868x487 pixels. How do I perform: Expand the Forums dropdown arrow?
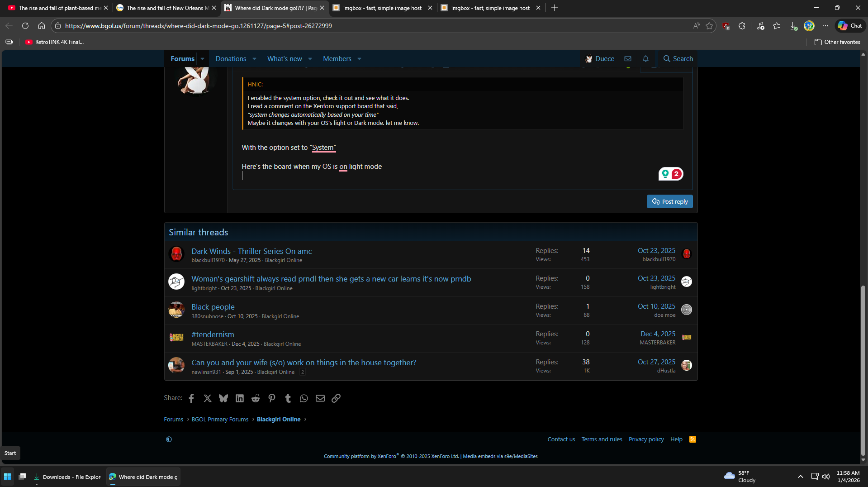[203, 59]
